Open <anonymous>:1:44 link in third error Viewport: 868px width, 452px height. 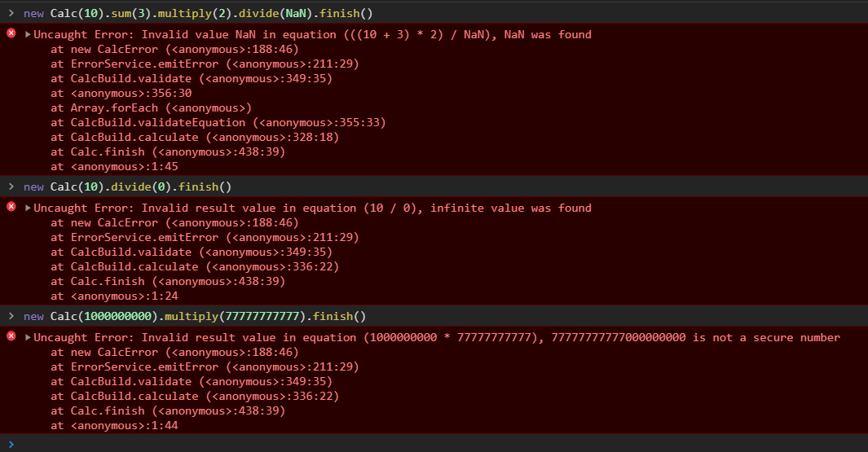125,425
